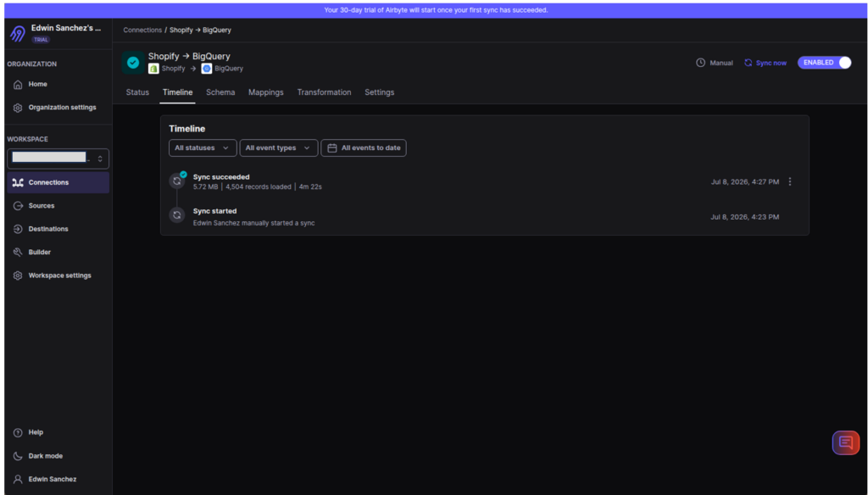Open the Transformation tab
868x495 pixels.
click(x=324, y=92)
